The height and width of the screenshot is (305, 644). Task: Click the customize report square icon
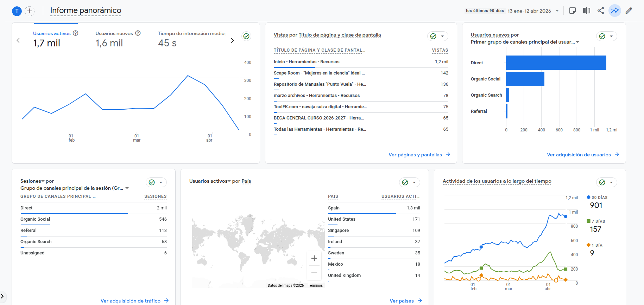tap(572, 11)
